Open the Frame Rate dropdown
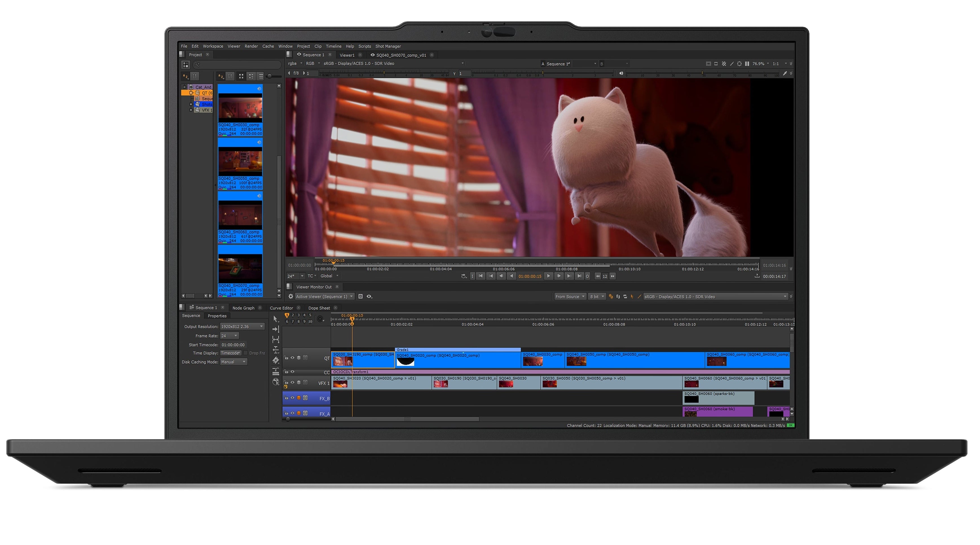The height and width of the screenshot is (545, 980). (x=229, y=336)
